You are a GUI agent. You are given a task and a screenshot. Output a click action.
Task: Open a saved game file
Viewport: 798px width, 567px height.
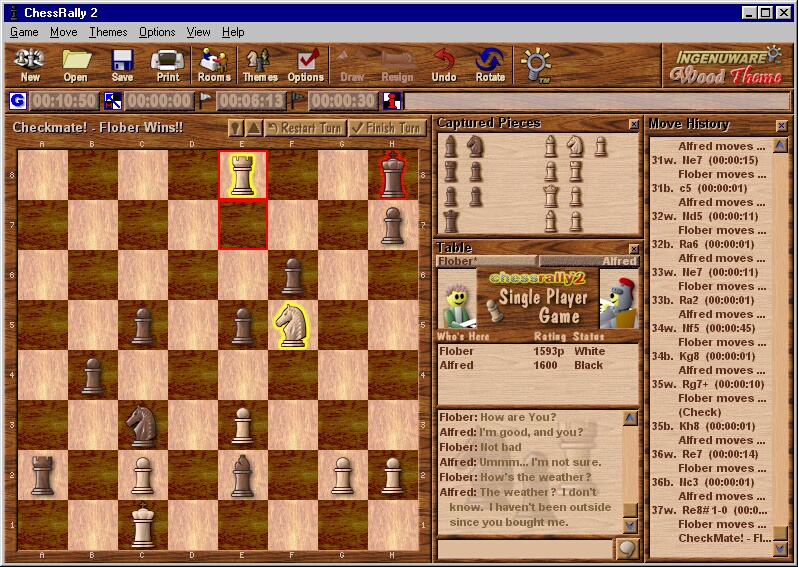(x=76, y=65)
